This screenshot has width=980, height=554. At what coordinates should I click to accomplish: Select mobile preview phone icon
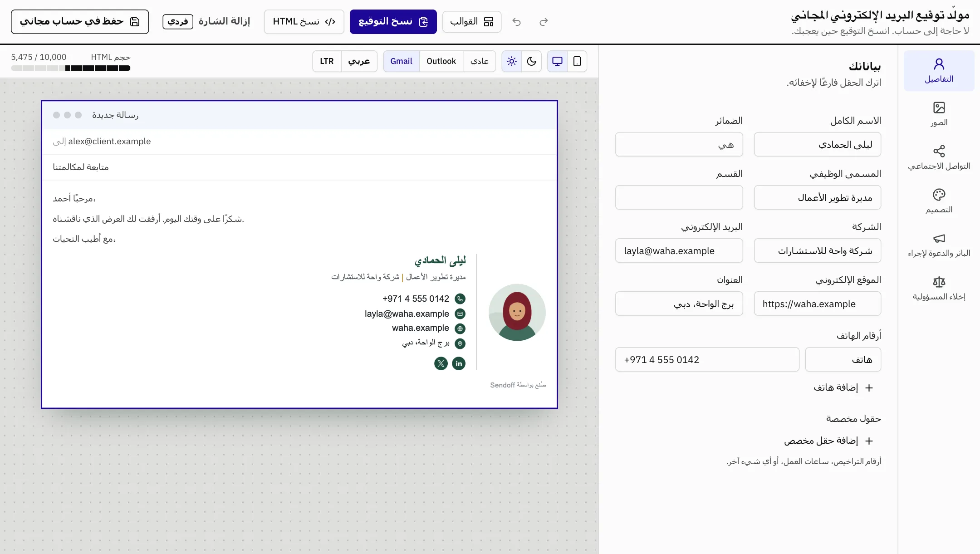tap(577, 61)
